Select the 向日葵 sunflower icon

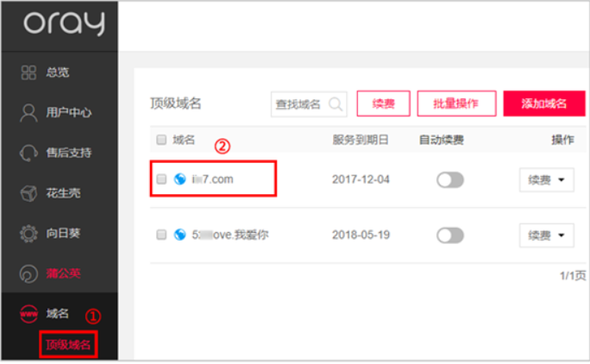point(28,234)
